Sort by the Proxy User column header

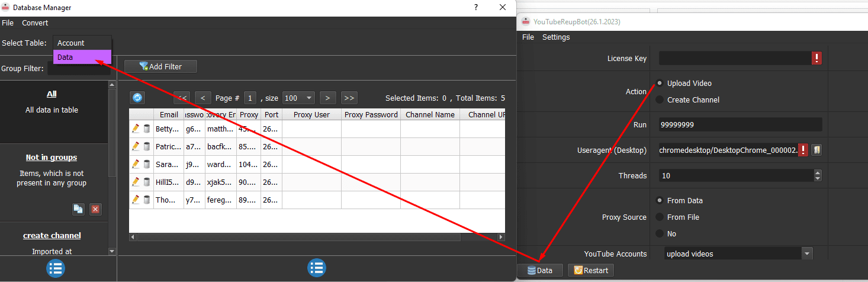[311, 114]
